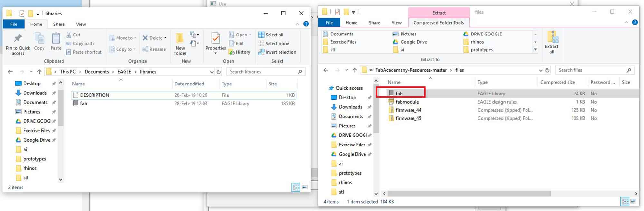Click Select none in the Select group

(274, 44)
